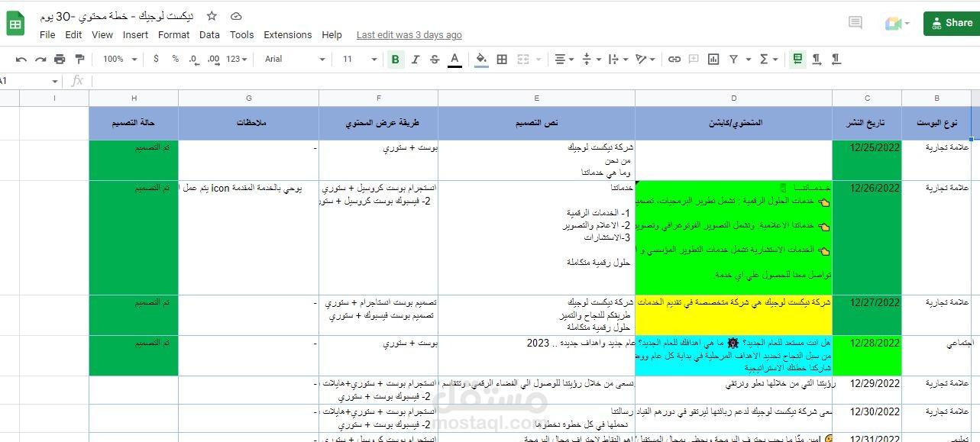Open the Arial font dropdown
980x442 pixels.
click(295, 59)
